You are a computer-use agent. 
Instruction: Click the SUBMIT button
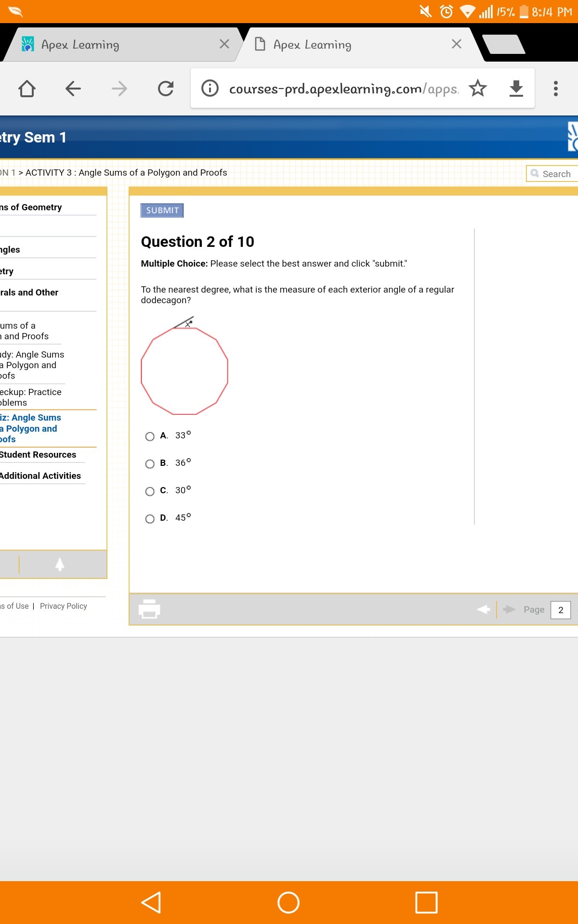click(162, 210)
